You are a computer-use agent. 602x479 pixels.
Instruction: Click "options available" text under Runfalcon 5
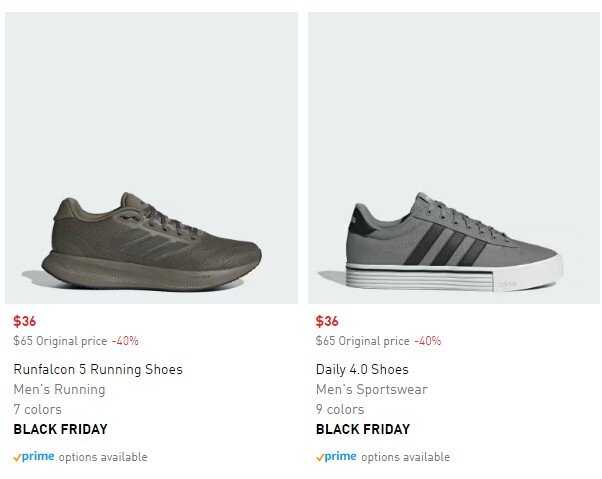pos(103,457)
